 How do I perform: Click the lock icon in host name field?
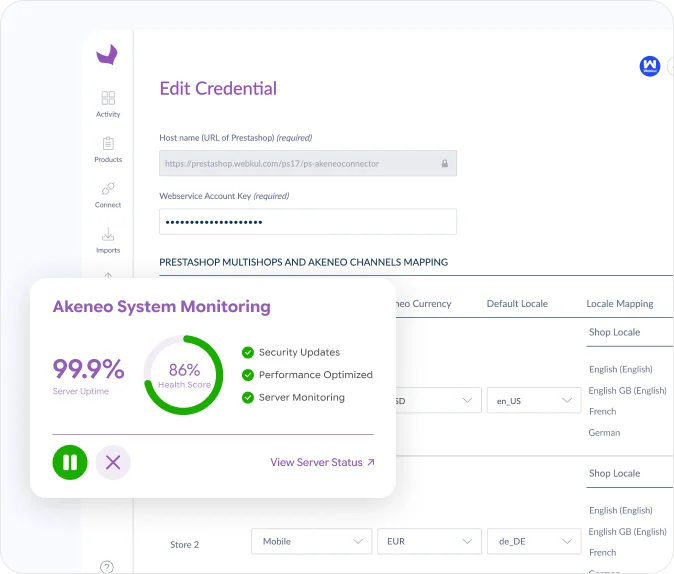coord(444,163)
